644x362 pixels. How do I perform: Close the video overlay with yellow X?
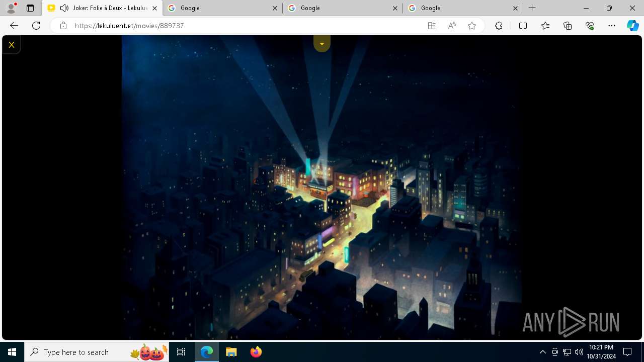click(11, 45)
